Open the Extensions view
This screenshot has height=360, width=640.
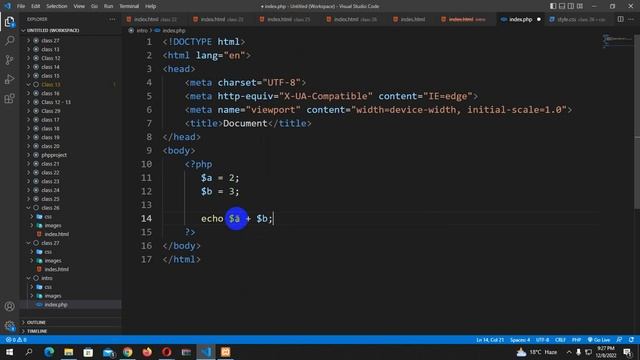click(9, 98)
